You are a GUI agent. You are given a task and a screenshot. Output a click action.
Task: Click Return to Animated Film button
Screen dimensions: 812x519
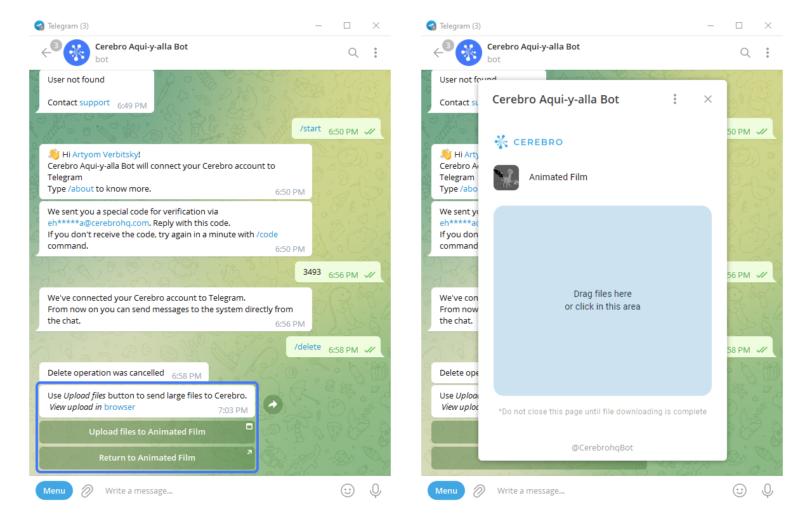[147, 457]
